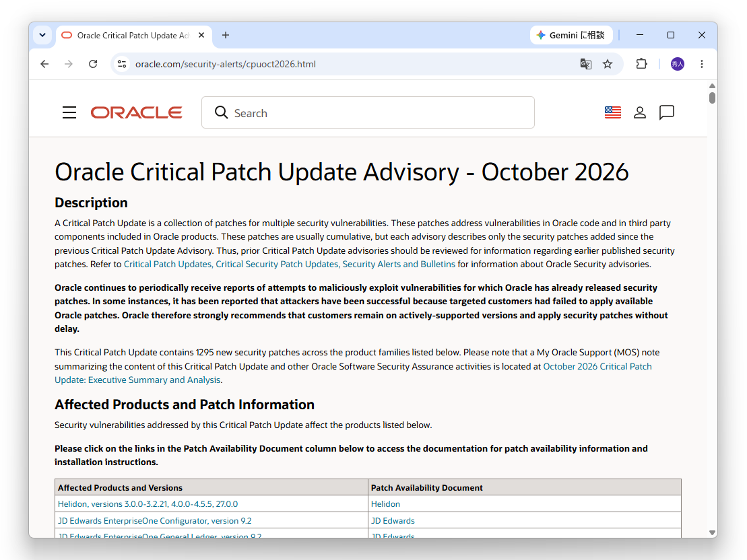This screenshot has width=747, height=560.
Task: Close the Oracle Critical Patch Update tab
Action: (201, 35)
